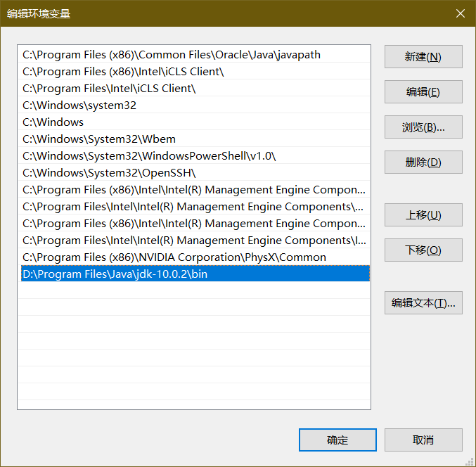Open the 浏览(B)... folder browser
476x467 pixels.
(423, 127)
